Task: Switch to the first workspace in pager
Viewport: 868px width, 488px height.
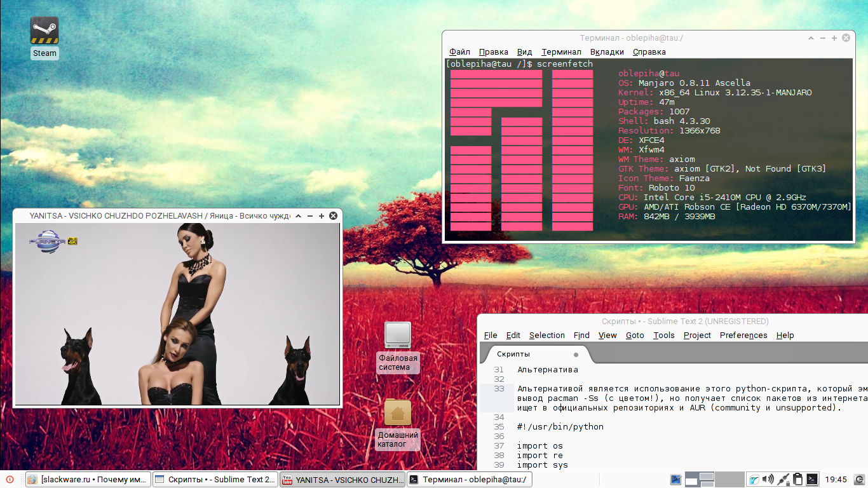Action: pos(699,480)
